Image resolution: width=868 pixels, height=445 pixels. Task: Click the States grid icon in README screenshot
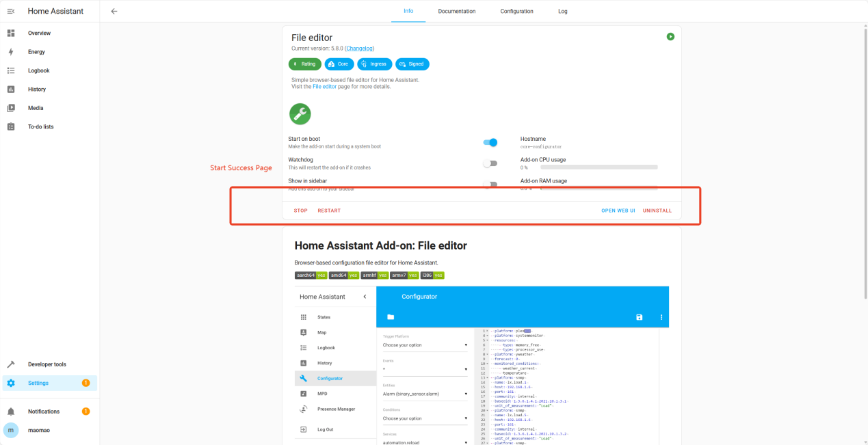coord(304,317)
